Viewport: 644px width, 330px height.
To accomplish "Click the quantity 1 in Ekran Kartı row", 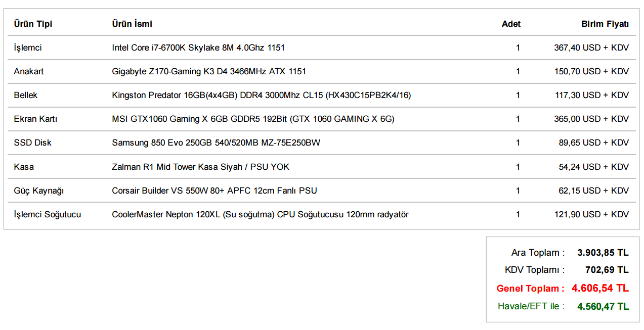I will tap(518, 119).
